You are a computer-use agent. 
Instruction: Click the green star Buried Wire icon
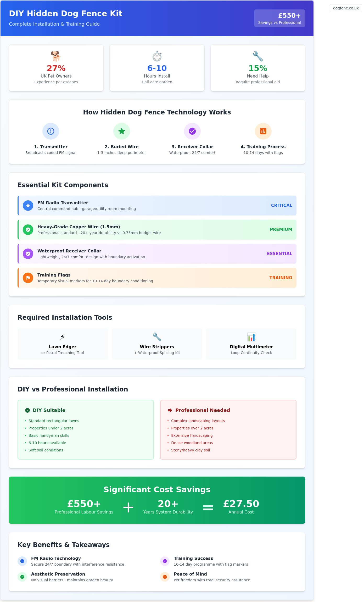[122, 131]
